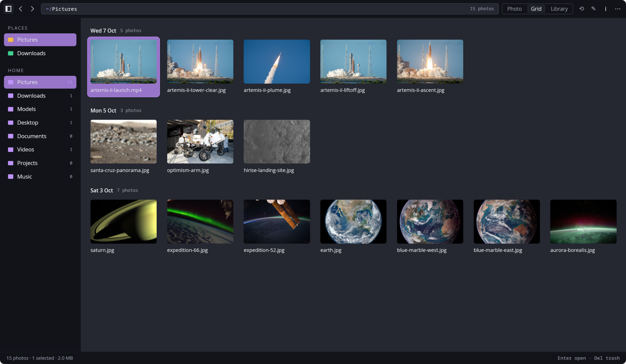
Task: Select saturn.jpg thumbnail
Action: tap(124, 222)
